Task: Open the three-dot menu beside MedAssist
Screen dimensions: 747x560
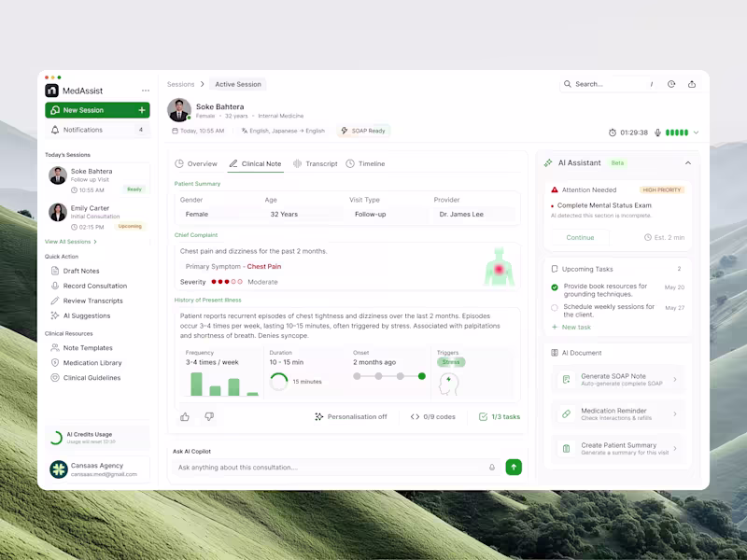Action: click(x=146, y=91)
